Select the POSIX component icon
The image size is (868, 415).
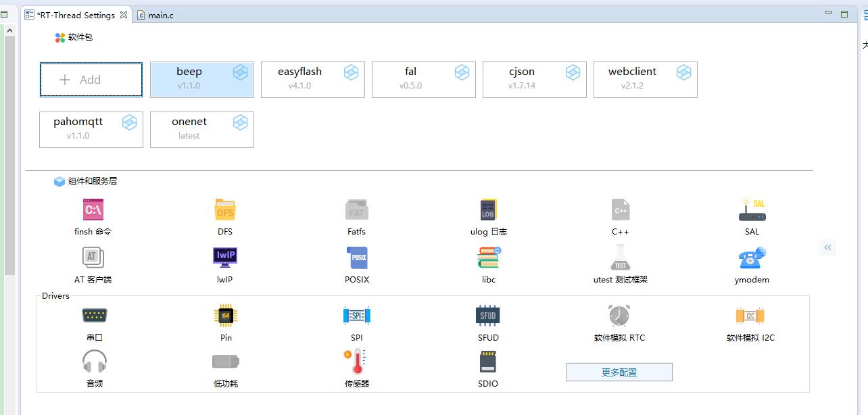coord(357,258)
